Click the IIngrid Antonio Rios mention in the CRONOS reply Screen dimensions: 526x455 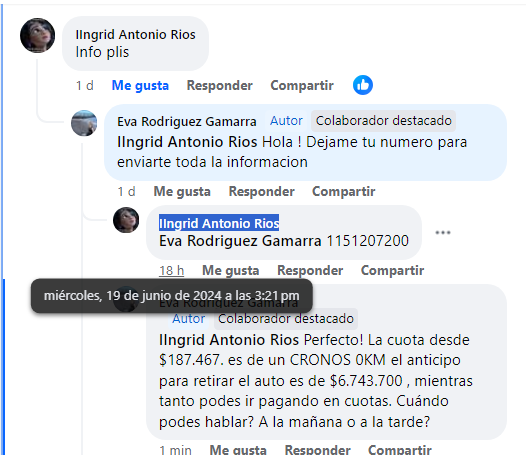(x=229, y=340)
